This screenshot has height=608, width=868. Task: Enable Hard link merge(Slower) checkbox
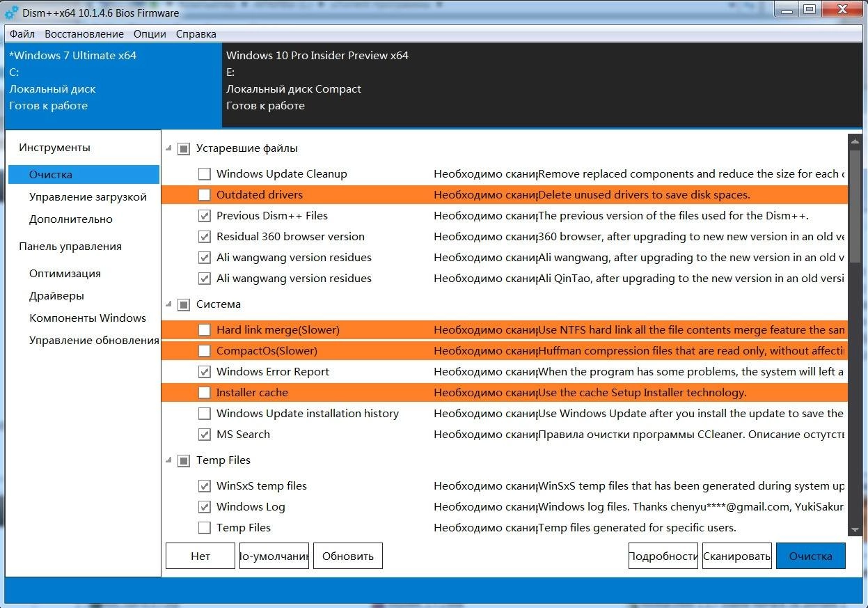tap(204, 330)
